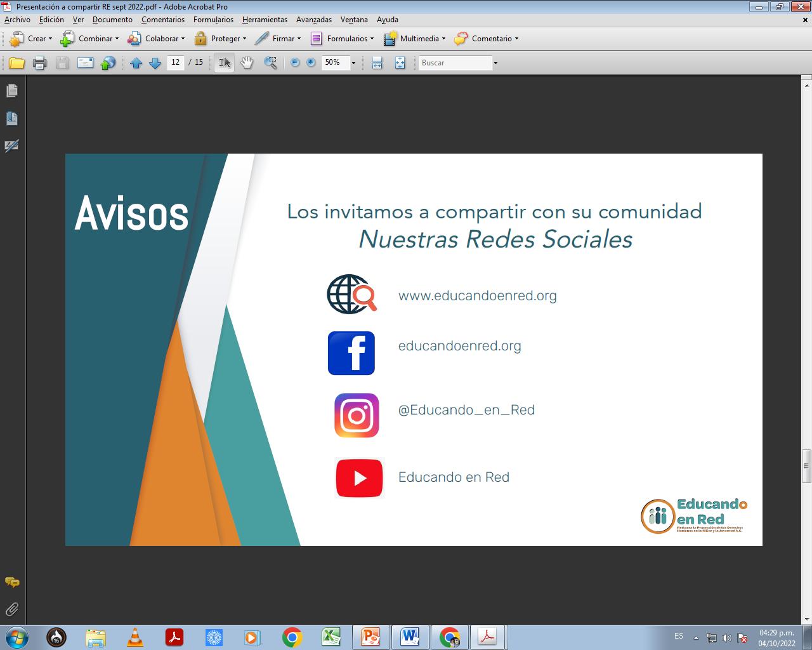Open the Attachments paperclip panel
Viewport: 812px width, 650px height.
coord(11,609)
